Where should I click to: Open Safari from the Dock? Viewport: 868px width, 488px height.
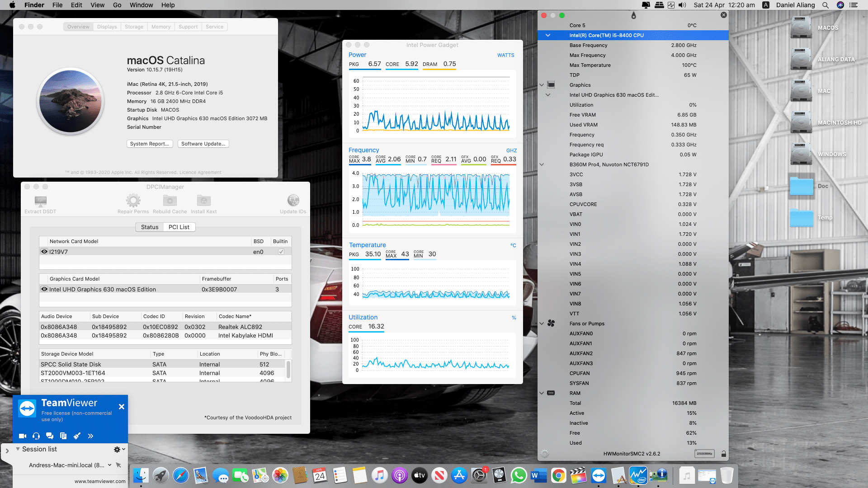tap(180, 476)
